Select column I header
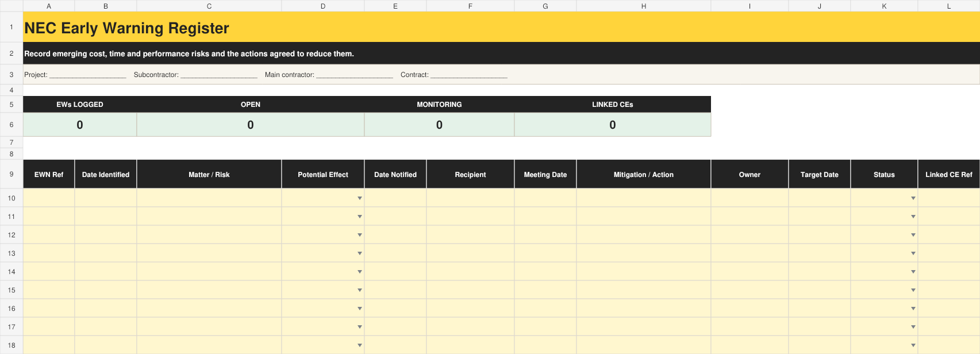Image resolution: width=980 pixels, height=354 pixels. point(750,6)
